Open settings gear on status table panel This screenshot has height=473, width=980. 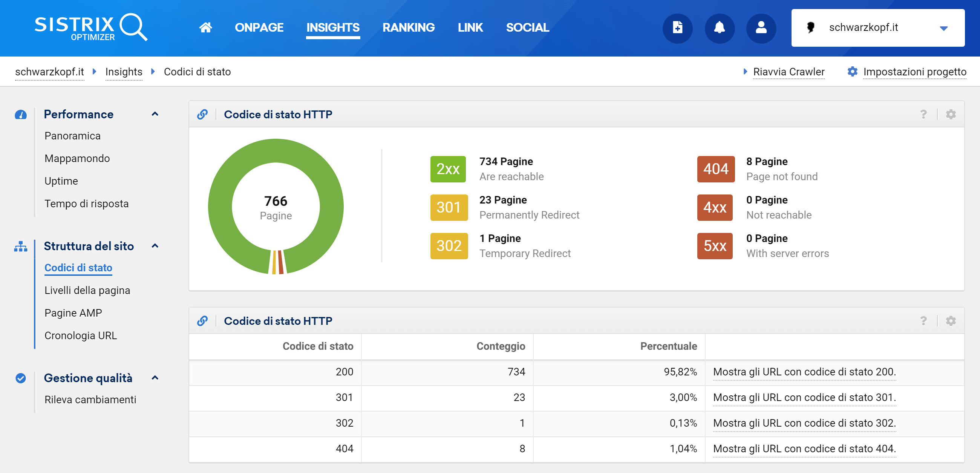pyautogui.click(x=950, y=321)
